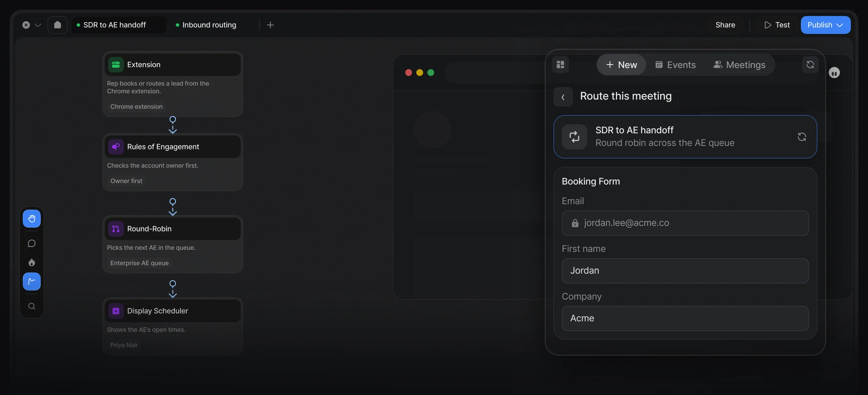Select the hand pan tool

pos(32,219)
